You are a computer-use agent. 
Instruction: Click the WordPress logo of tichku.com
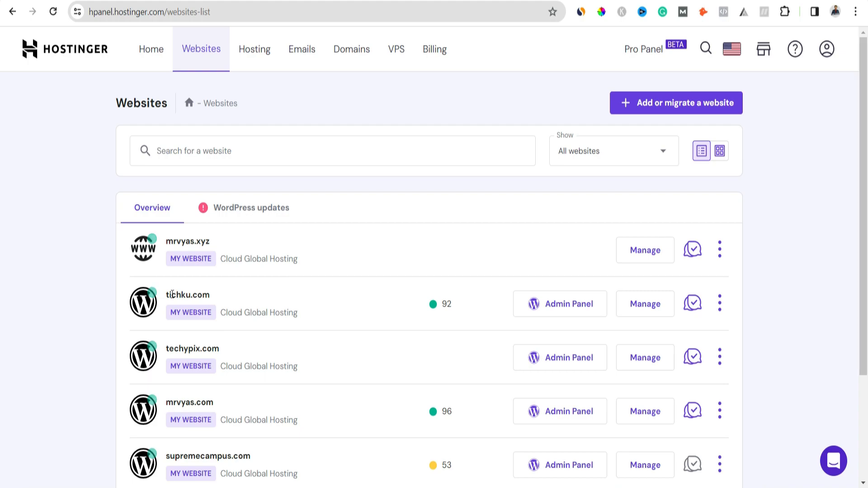[143, 302]
